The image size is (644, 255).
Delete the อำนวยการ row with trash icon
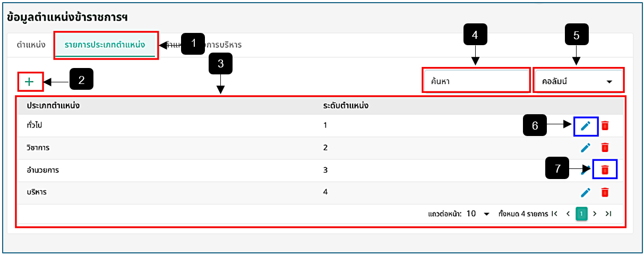[605, 170]
